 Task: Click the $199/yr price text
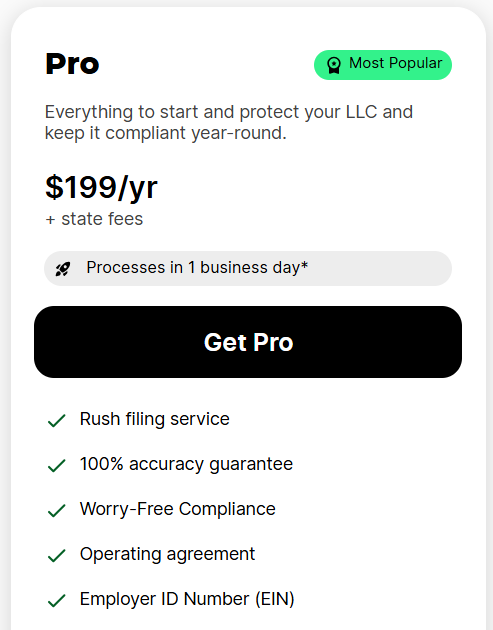(x=101, y=187)
